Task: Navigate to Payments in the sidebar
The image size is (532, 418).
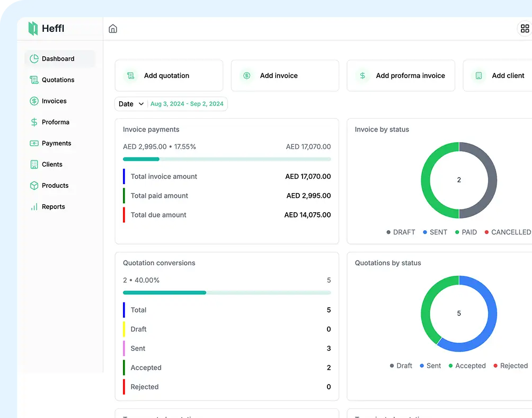Action: 60,143
